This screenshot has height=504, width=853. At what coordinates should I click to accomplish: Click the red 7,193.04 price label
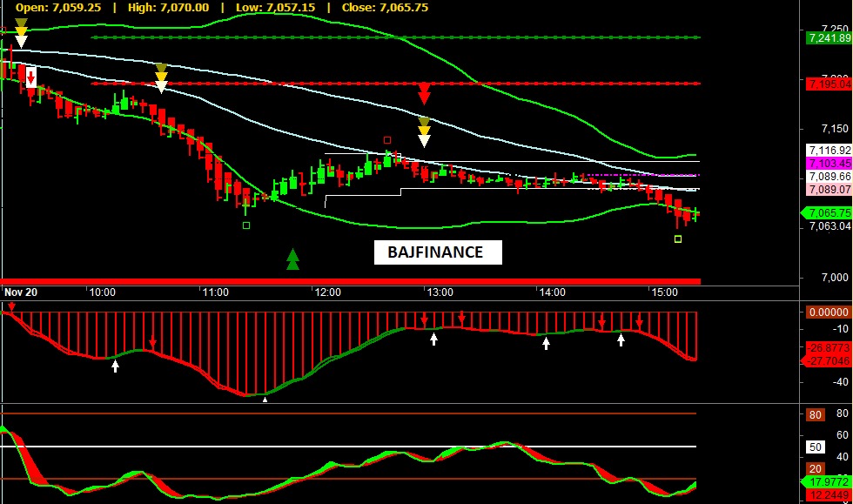tap(828, 84)
